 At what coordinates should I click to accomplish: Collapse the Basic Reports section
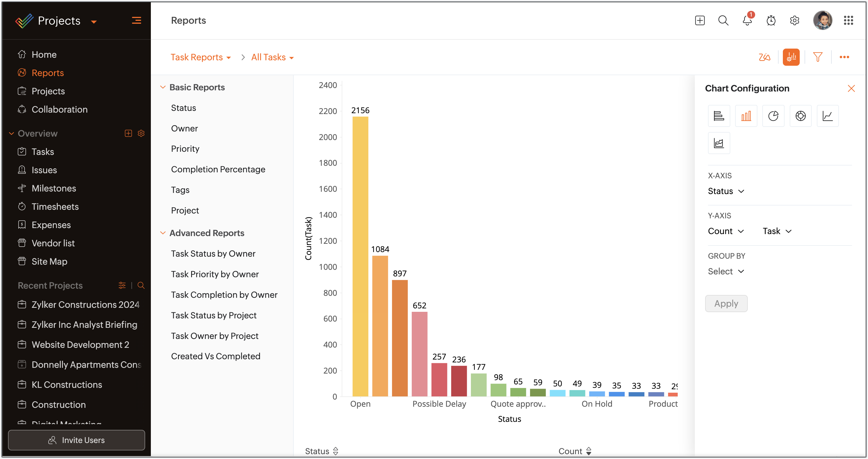(x=163, y=87)
